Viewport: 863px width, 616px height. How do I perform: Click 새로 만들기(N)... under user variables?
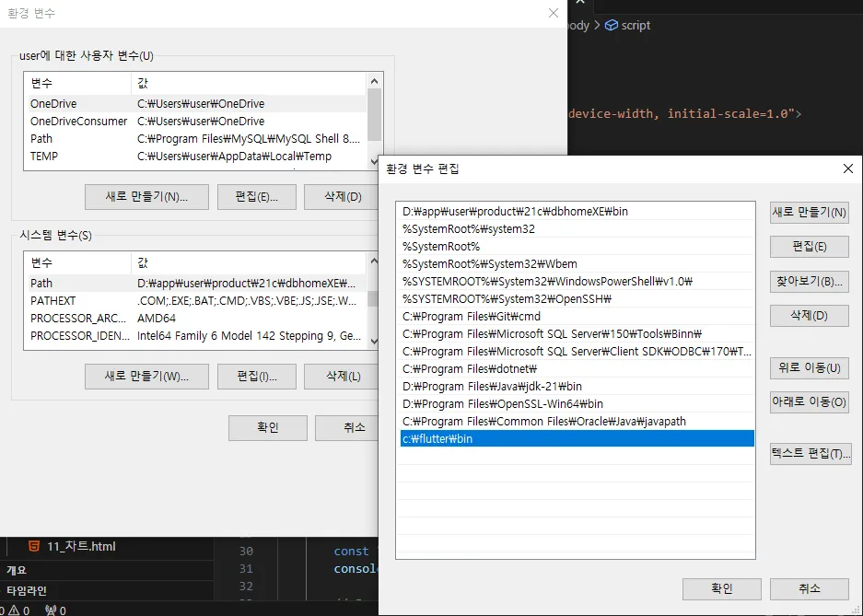(146, 197)
